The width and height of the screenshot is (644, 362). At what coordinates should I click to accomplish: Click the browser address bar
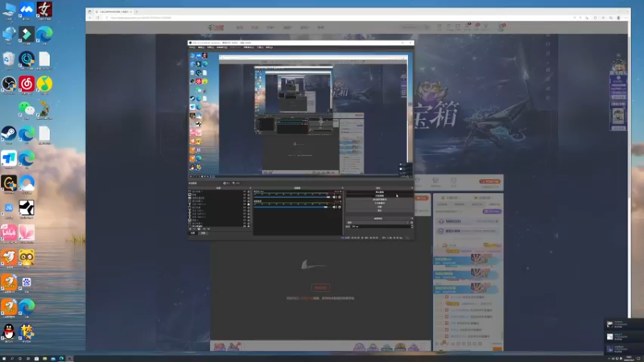coord(328,18)
